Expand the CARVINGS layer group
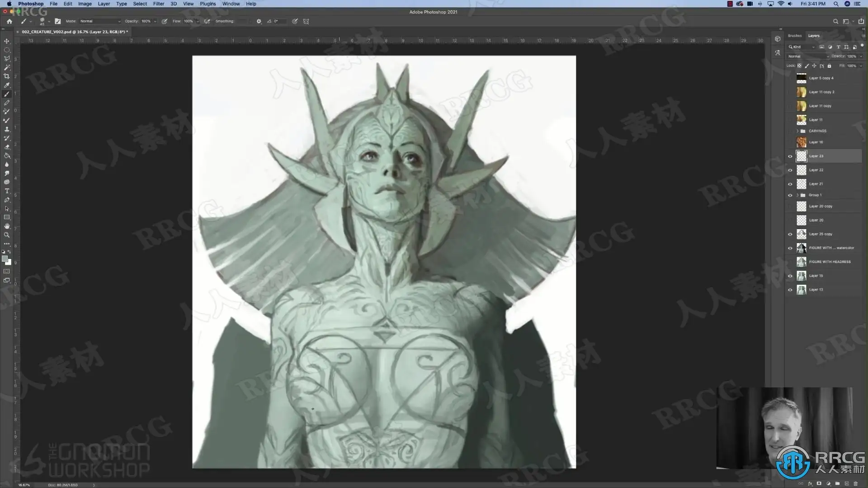Viewport: 868px width, 488px height. 797,131
